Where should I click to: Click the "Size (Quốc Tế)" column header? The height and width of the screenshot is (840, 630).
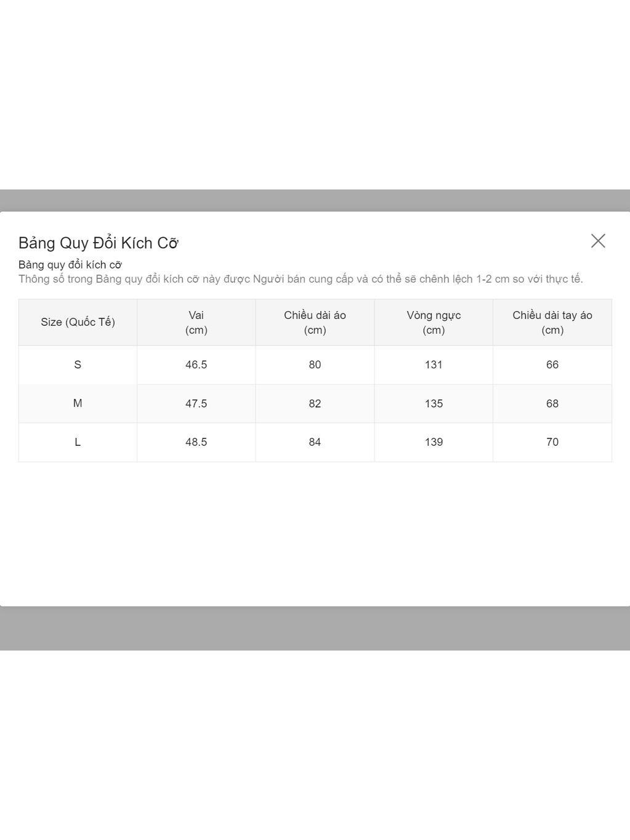(78, 322)
